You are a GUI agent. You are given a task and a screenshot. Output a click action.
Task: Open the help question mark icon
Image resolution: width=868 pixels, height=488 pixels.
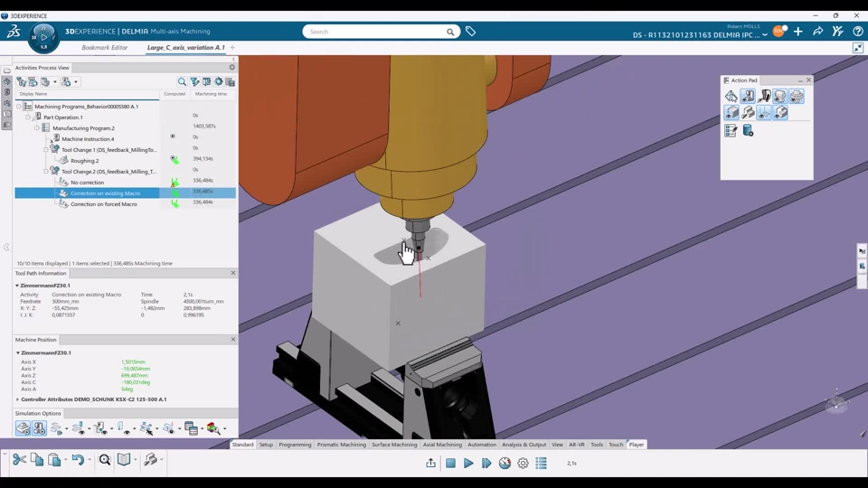(x=857, y=32)
